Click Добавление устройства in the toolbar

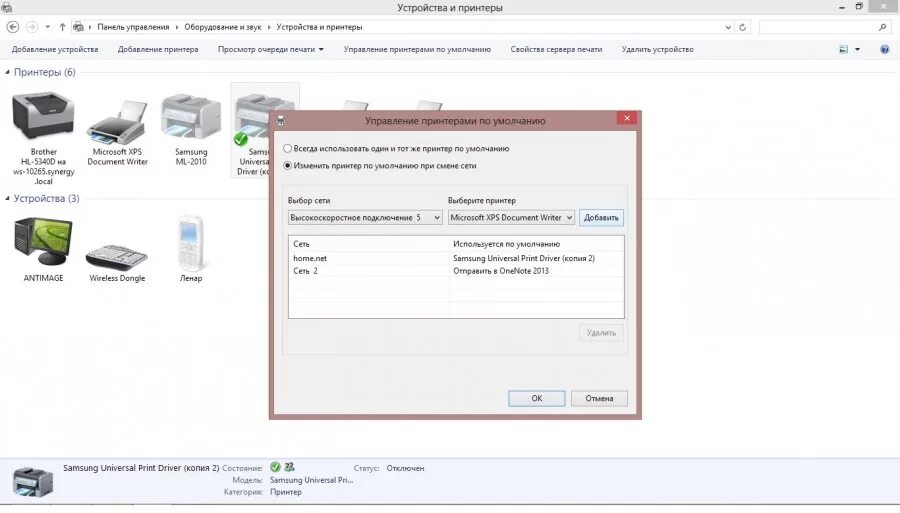click(x=55, y=49)
